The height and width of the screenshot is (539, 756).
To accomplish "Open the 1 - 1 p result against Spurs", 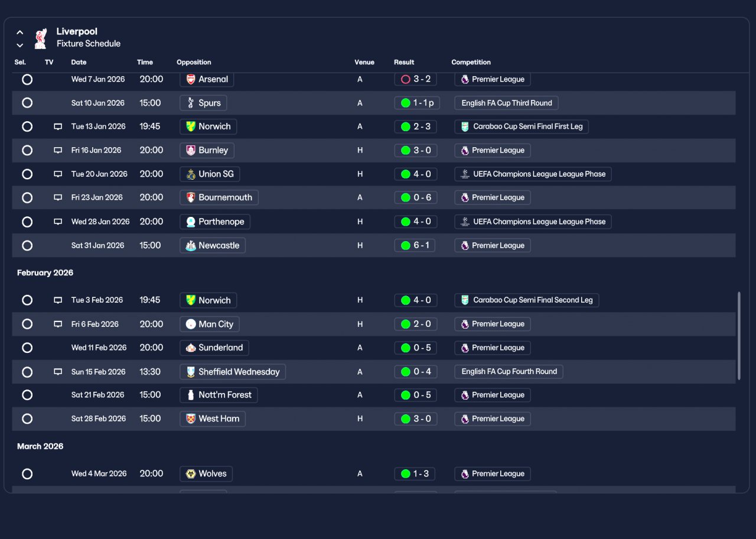I will click(x=417, y=103).
